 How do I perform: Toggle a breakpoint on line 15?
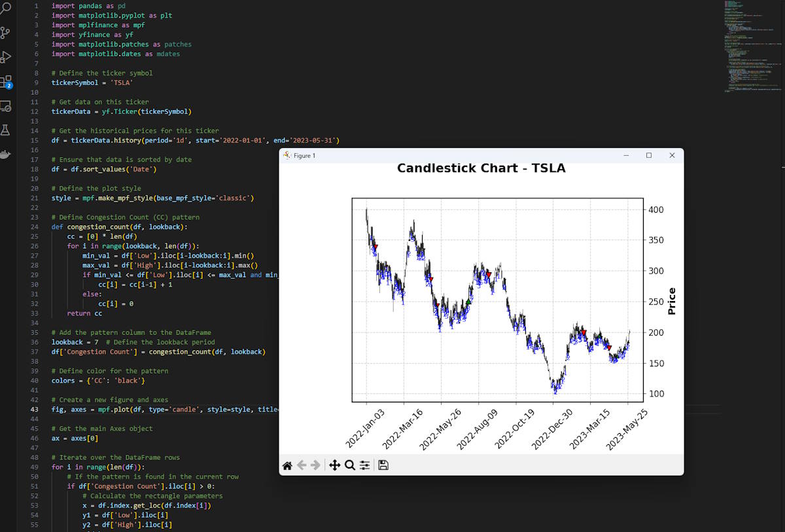pyautogui.click(x=26, y=140)
